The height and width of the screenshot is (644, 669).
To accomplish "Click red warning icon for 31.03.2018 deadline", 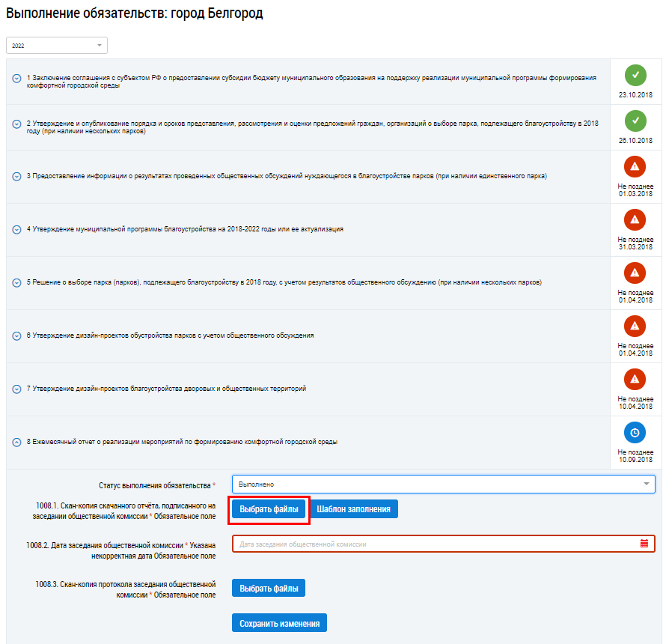I will [635, 220].
